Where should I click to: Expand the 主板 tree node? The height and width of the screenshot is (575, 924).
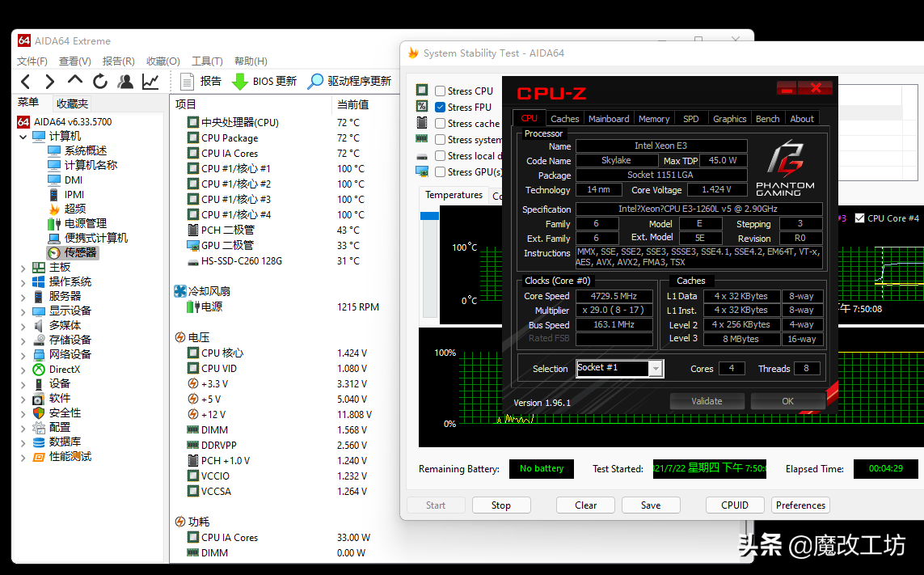23,268
